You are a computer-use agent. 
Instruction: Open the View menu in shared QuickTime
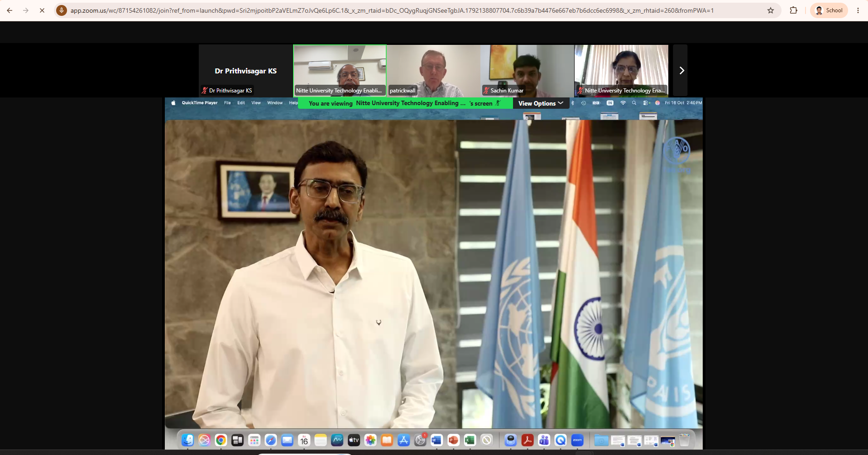click(256, 103)
